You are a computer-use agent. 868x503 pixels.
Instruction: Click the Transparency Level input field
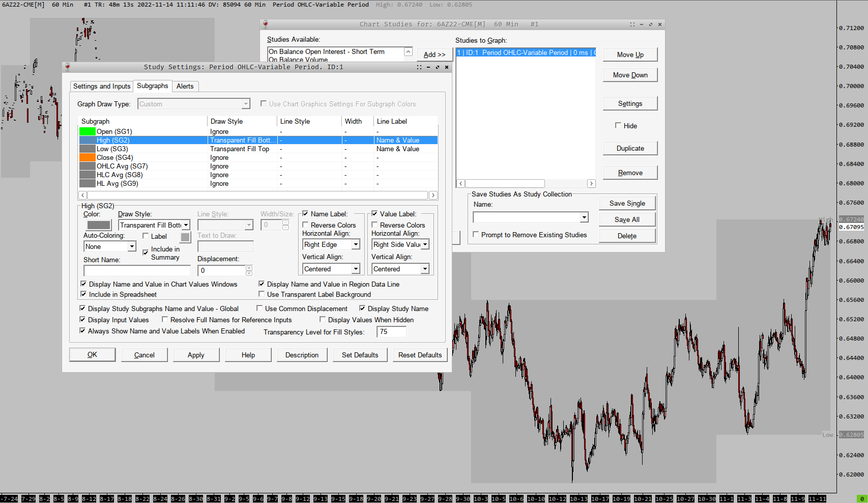[x=391, y=332]
